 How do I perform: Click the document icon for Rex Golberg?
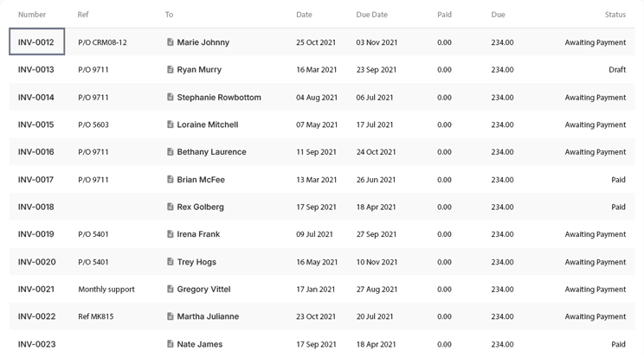pyautogui.click(x=171, y=207)
